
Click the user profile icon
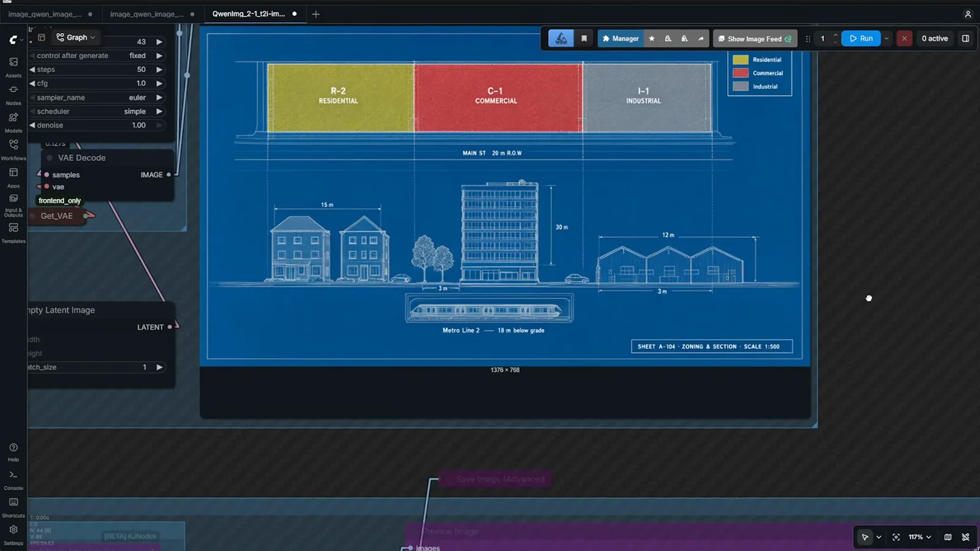(968, 14)
